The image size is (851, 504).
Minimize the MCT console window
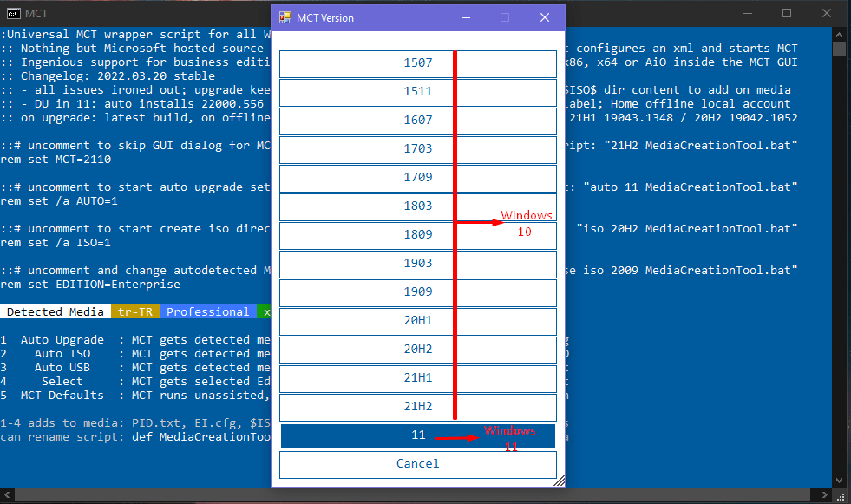[x=748, y=13]
